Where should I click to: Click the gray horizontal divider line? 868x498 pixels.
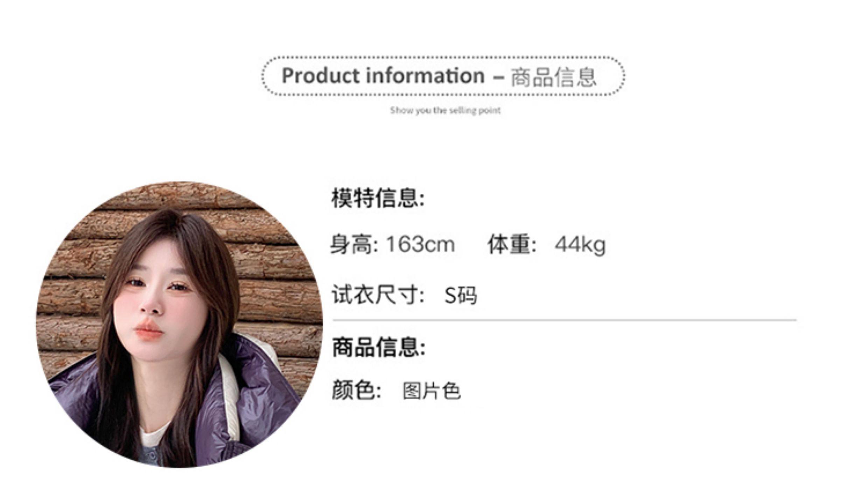(565, 320)
